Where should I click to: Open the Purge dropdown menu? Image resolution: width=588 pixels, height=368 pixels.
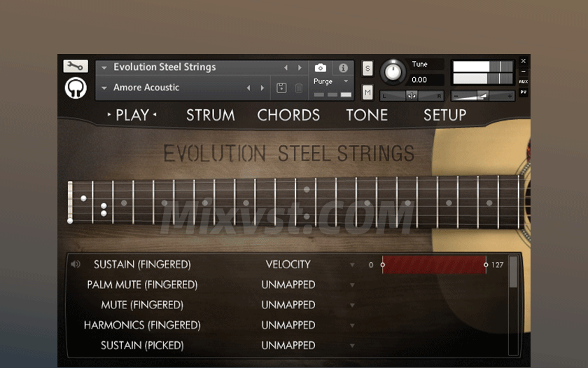pyautogui.click(x=330, y=81)
